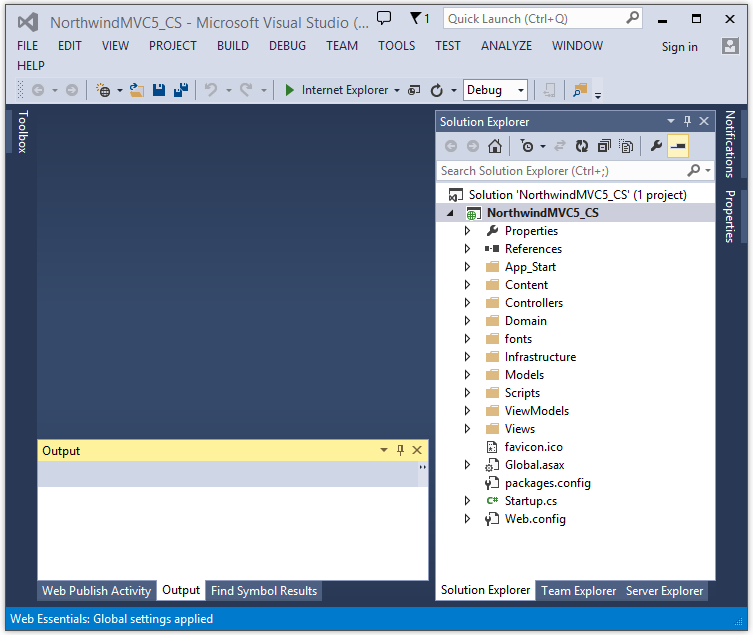Open Output window position dropdown arrow
753x635 pixels.
(x=384, y=450)
